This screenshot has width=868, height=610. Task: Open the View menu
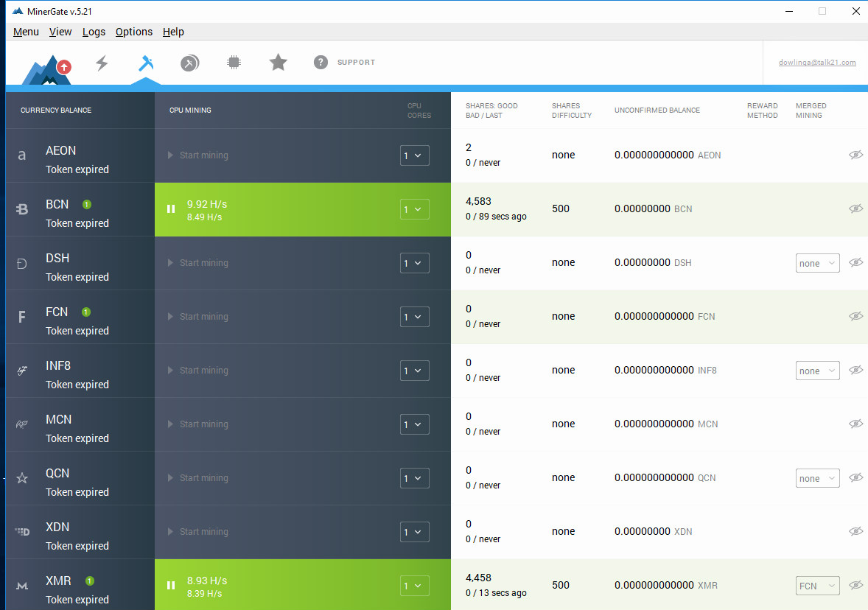60,32
